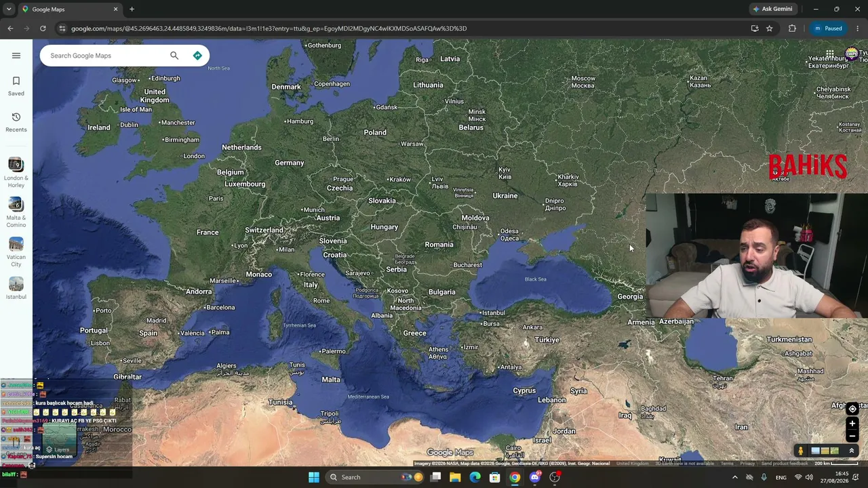Click the search magnifier icon in Maps
Viewport: 868px width, 488px height.
click(174, 56)
